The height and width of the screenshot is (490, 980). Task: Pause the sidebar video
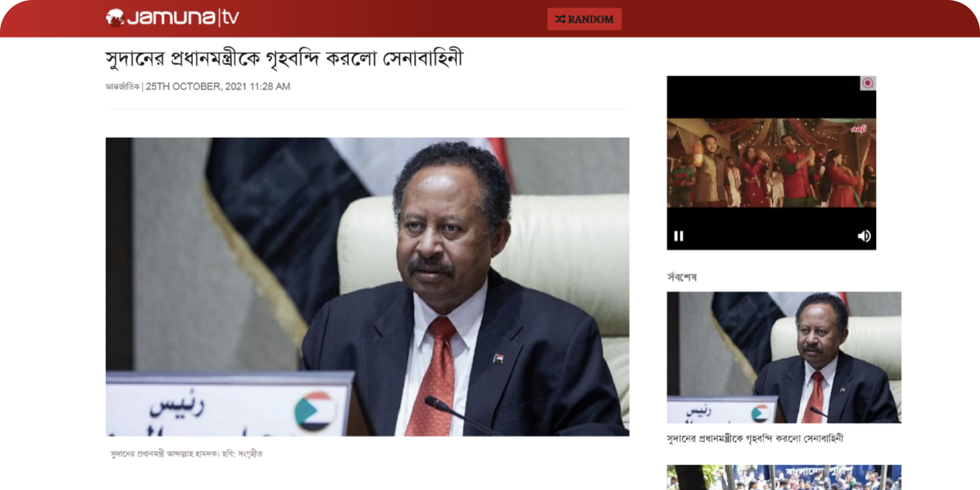[x=678, y=236]
